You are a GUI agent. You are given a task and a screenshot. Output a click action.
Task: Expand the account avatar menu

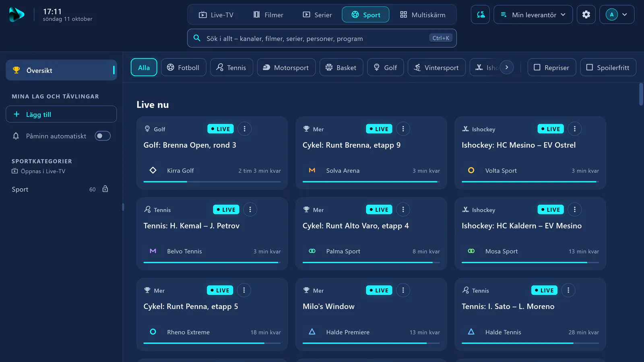pyautogui.click(x=617, y=14)
